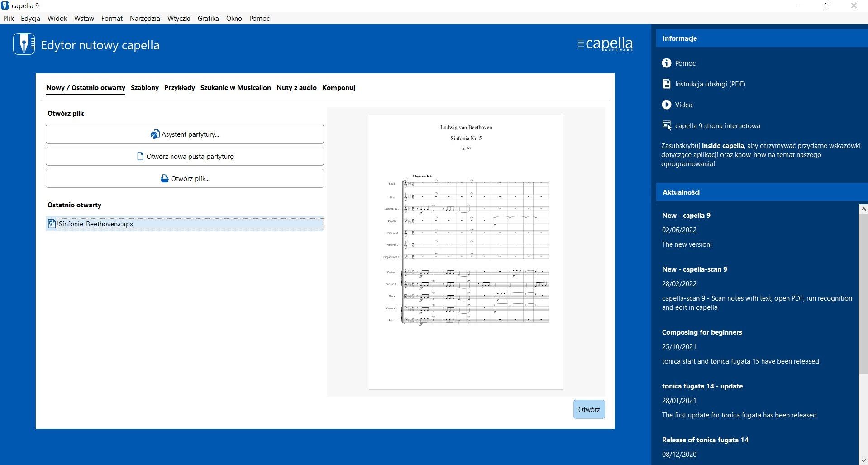Viewport: 868px width, 465px height.
Task: Click the Beethoven Sinfonie score preview
Action: tap(466, 252)
